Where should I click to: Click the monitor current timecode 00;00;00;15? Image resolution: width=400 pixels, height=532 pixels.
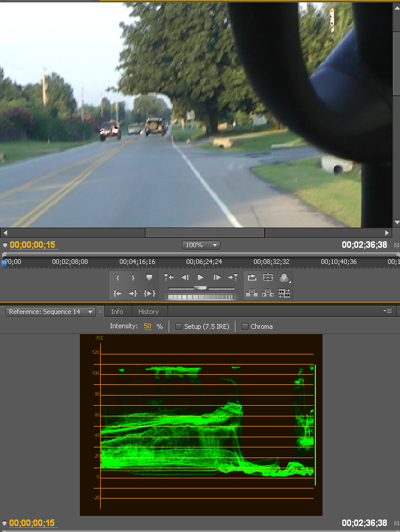(33, 245)
